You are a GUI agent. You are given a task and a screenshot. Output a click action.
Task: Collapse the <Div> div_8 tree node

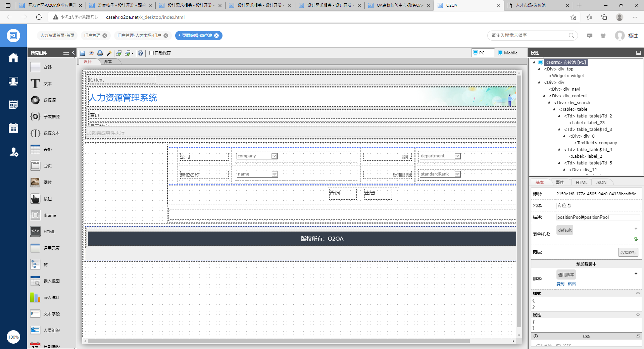coord(564,136)
